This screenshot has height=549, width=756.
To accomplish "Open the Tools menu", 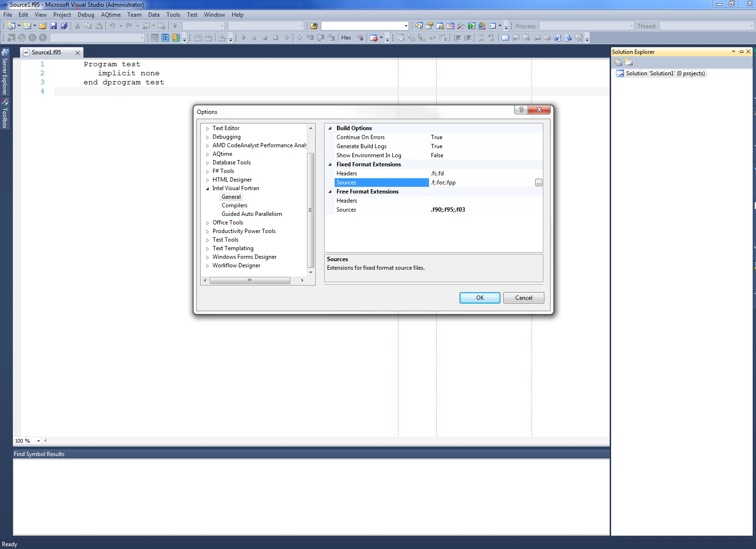I will point(173,15).
